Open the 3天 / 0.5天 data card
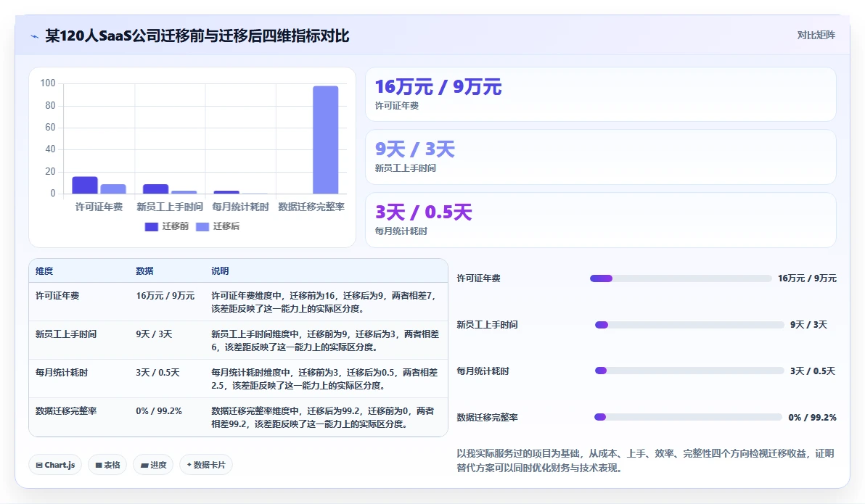This screenshot has width=865, height=504. pyautogui.click(x=601, y=220)
